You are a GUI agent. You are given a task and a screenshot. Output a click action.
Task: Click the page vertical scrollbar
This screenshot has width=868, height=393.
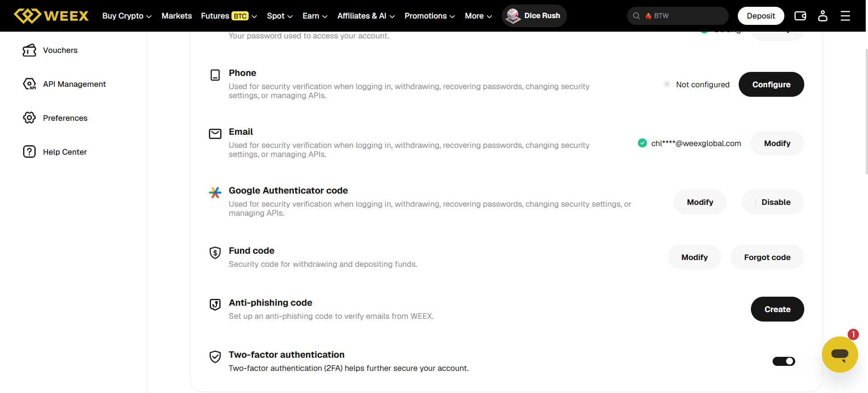[x=866, y=111]
